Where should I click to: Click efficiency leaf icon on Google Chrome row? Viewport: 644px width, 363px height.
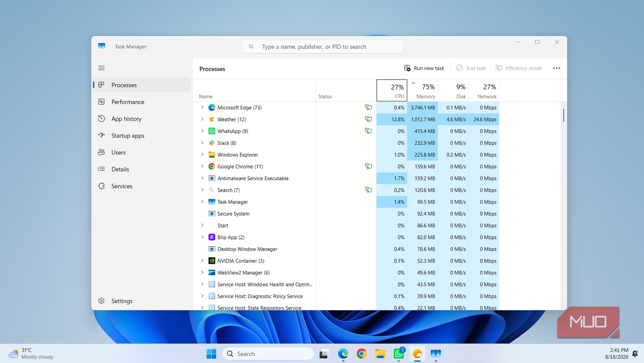[x=368, y=166]
